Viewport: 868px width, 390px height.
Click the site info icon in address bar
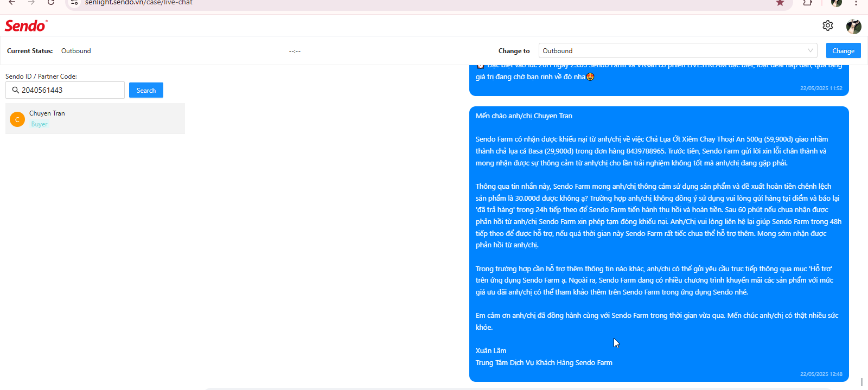tap(75, 3)
